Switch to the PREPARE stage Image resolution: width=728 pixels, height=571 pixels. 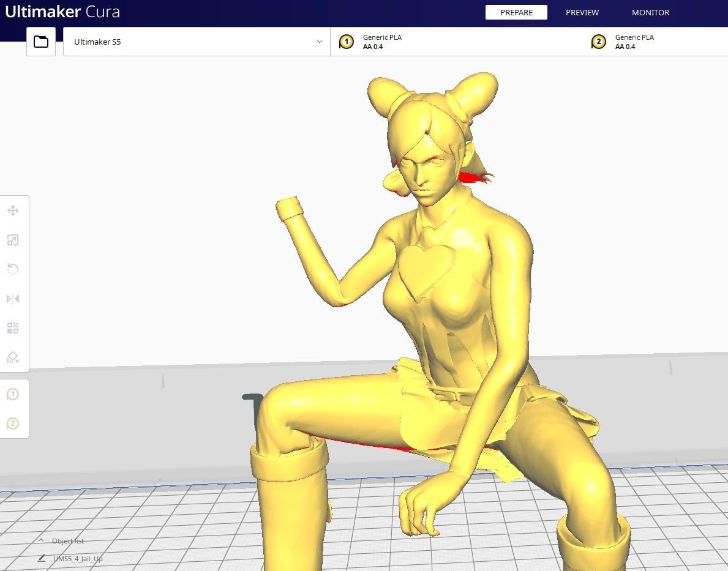click(x=516, y=12)
